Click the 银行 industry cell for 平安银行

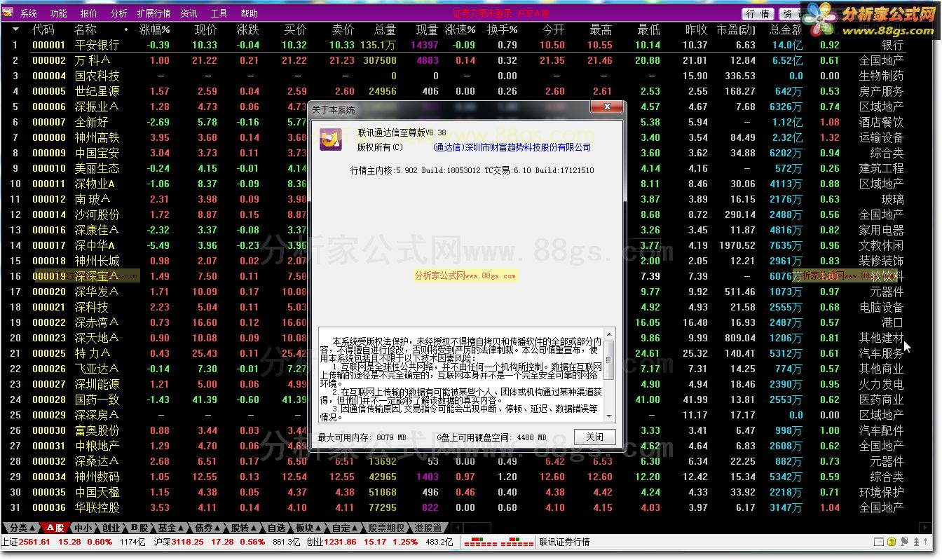coord(892,45)
